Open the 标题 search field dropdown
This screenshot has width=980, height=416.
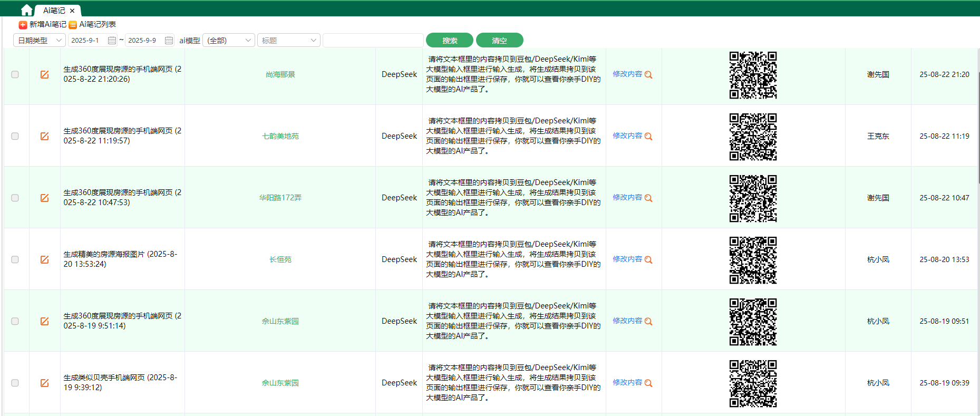[x=288, y=41]
